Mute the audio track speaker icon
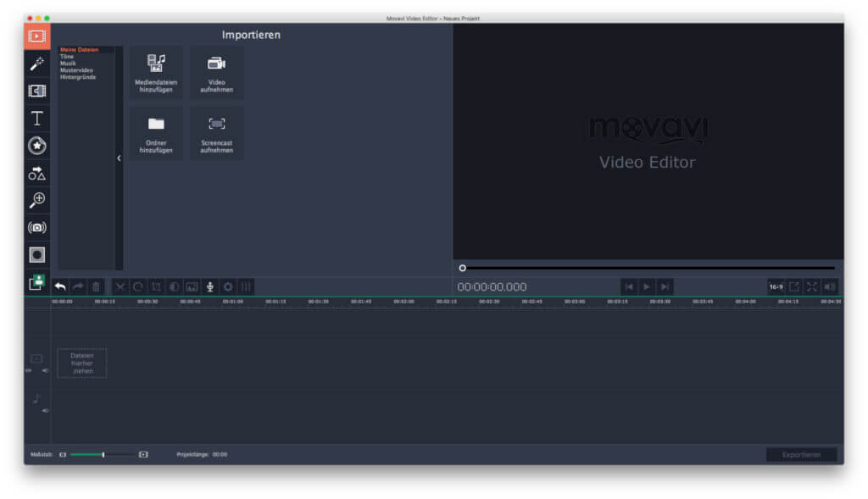Screen dimensions: 868x499 (x=45, y=411)
